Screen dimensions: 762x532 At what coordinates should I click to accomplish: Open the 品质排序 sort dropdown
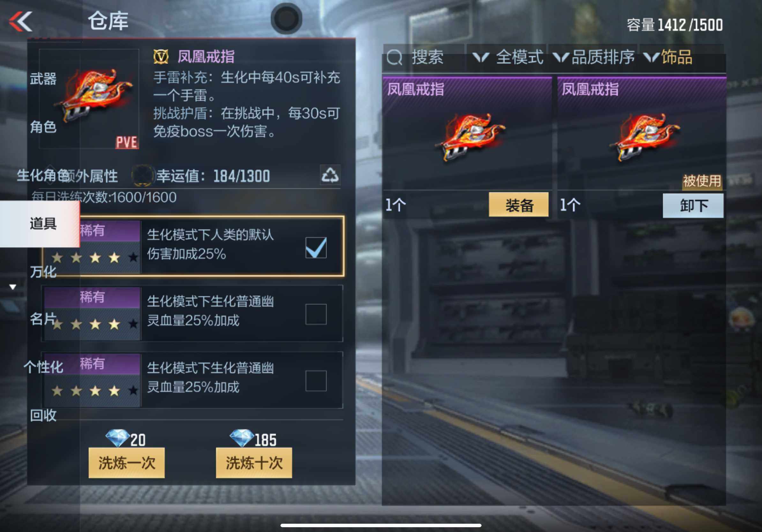[594, 58]
